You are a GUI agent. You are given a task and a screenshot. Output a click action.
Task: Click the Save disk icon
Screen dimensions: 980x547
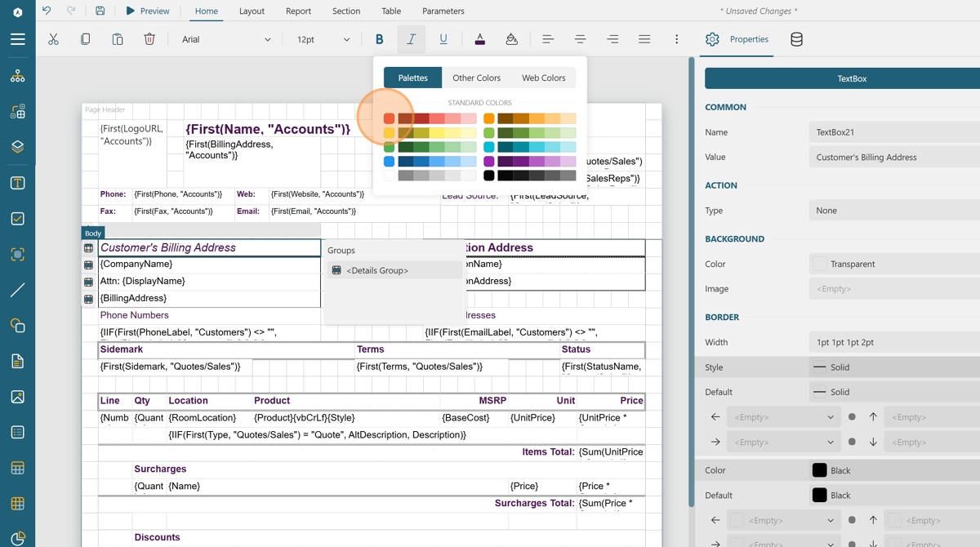coord(100,11)
